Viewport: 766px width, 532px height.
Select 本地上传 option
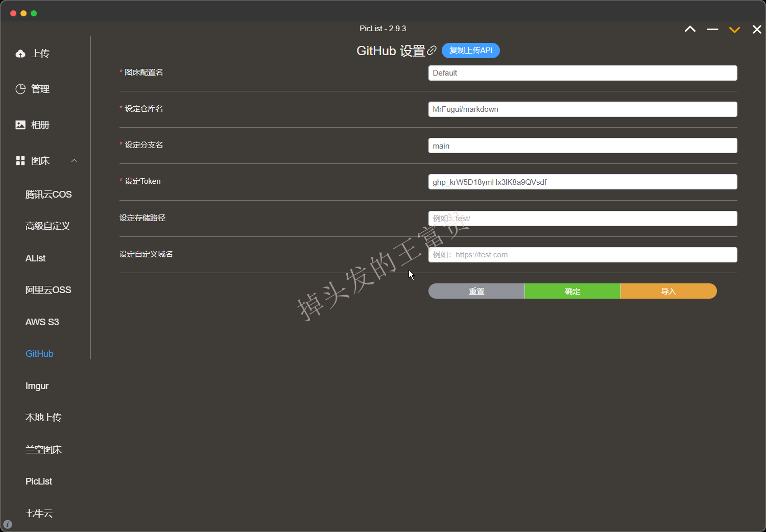(x=43, y=418)
